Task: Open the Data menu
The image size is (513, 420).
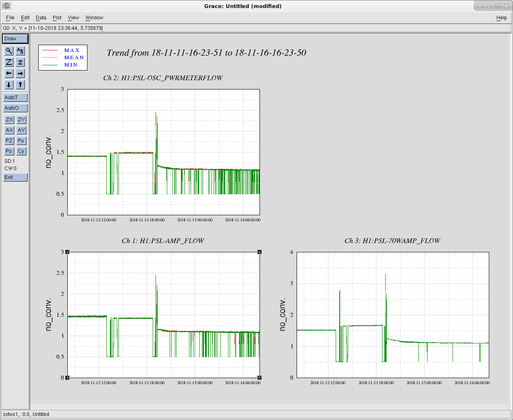Action: [x=41, y=18]
